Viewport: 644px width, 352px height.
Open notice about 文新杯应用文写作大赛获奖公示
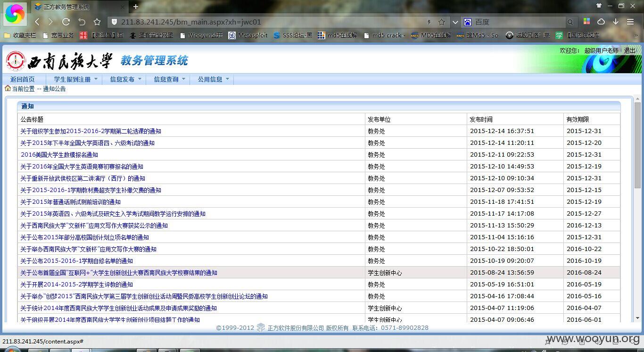click(94, 226)
